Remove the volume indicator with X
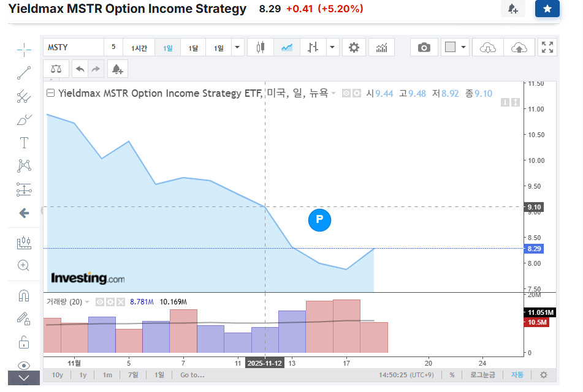583x392 pixels. pos(121,302)
